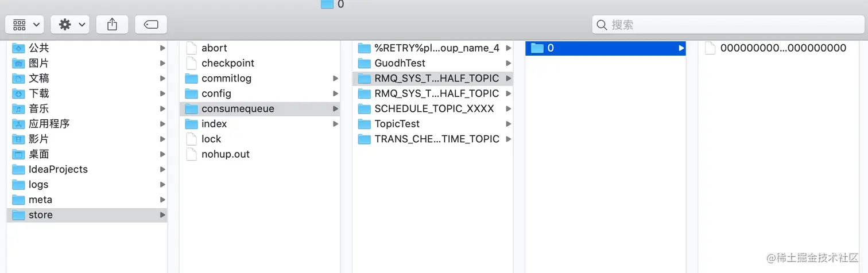Image resolution: width=868 pixels, height=273 pixels.
Task: Select the IdeaProjects folder name
Action: tap(58, 169)
